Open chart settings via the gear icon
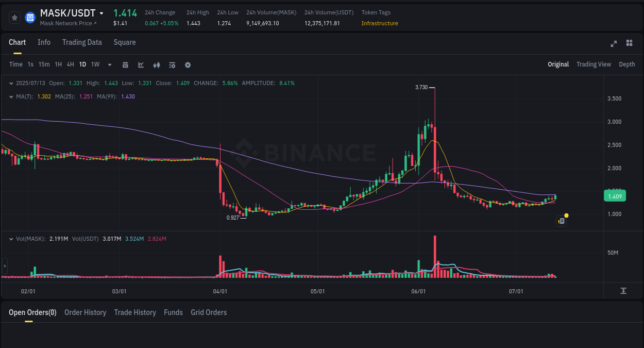This screenshot has width=644, height=348. coord(188,64)
